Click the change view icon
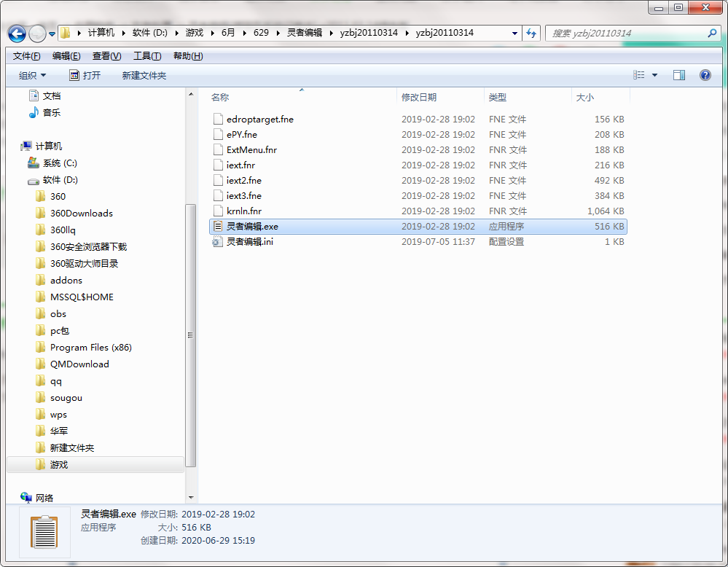 pos(639,75)
